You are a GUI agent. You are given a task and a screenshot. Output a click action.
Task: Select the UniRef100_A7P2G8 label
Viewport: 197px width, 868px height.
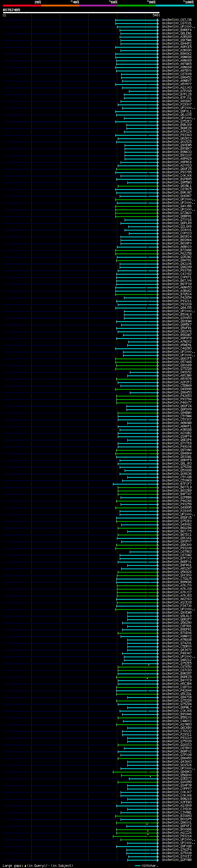[177, 91]
